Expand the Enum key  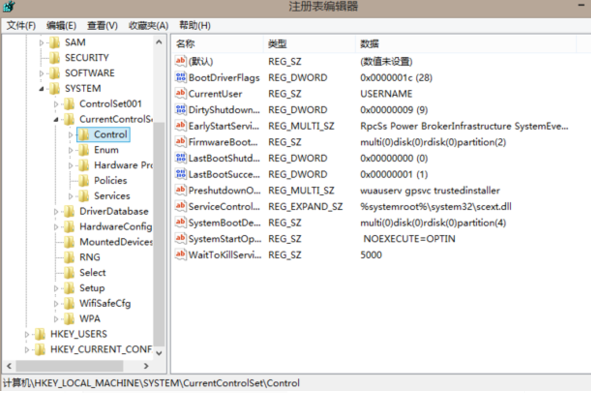[x=70, y=150]
